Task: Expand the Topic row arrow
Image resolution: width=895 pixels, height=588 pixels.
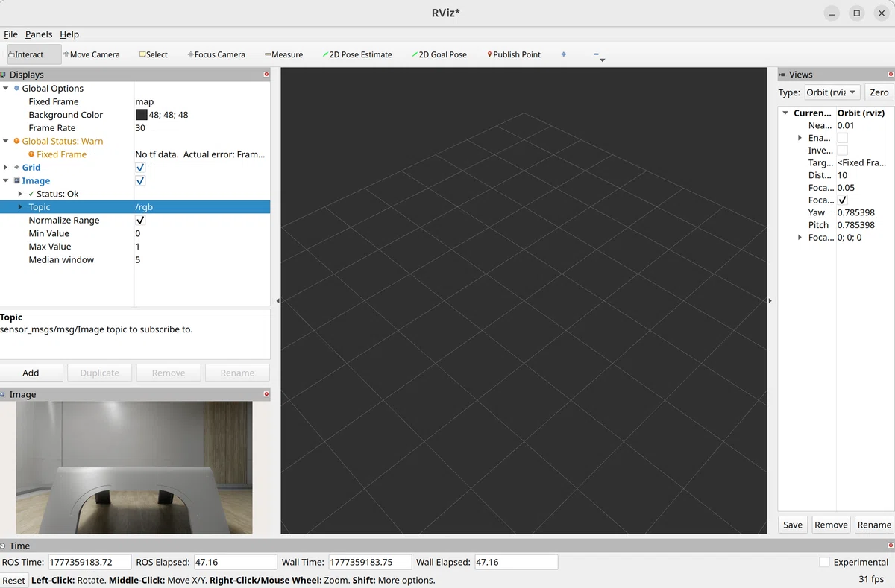Action: 20,207
